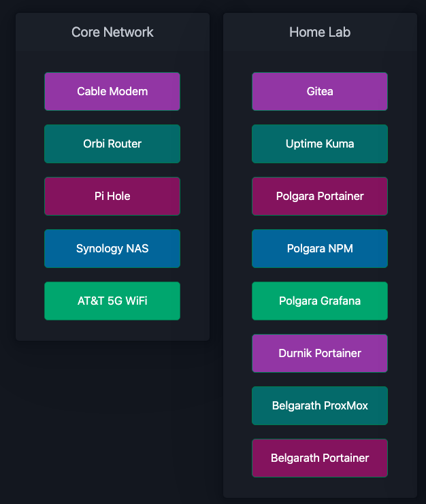Open Polgara Grafana dashboard
The image size is (426, 504).
[x=320, y=301]
